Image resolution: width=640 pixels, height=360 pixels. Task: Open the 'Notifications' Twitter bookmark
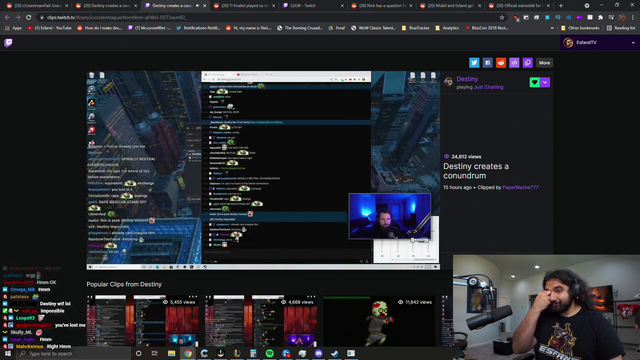(198, 28)
